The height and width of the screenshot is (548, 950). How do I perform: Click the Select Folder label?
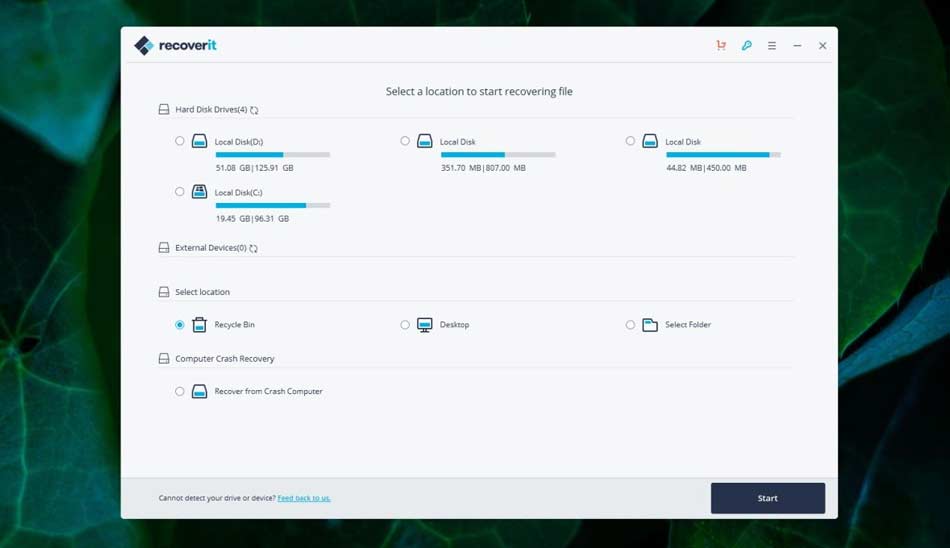pyautogui.click(x=688, y=324)
